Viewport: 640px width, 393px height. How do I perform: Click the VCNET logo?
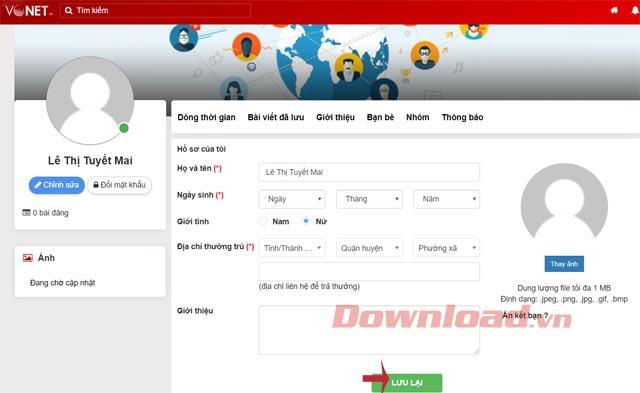point(28,10)
